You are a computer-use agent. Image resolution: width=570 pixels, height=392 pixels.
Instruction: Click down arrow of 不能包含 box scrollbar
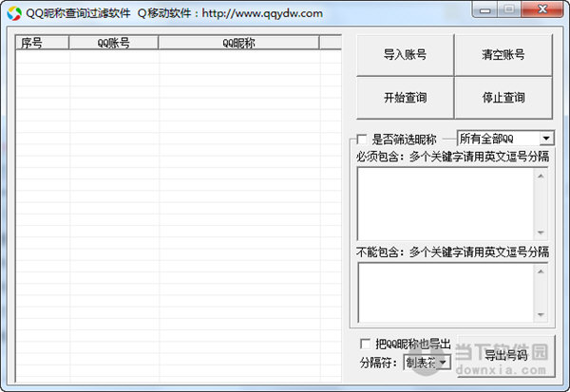click(541, 314)
